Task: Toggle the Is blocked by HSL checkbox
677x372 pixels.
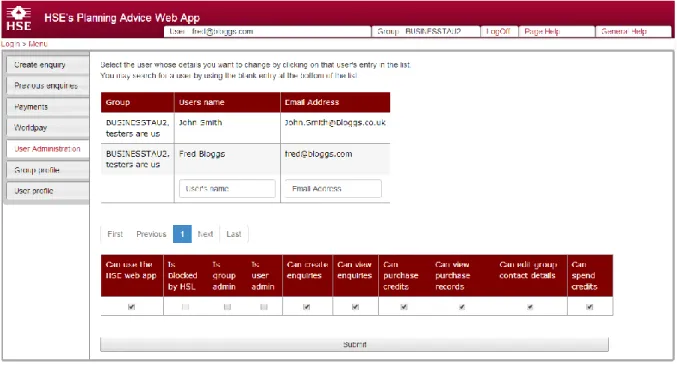Action: click(x=185, y=307)
